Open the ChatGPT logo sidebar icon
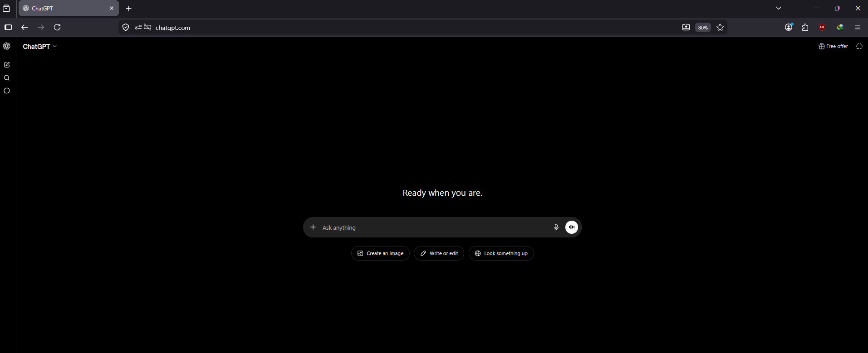Image resolution: width=868 pixels, height=353 pixels. pos(7,46)
